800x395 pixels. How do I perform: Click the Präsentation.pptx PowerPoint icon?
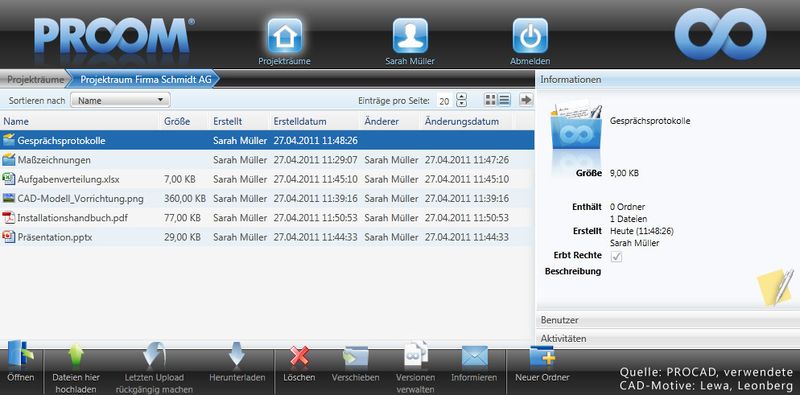9,237
